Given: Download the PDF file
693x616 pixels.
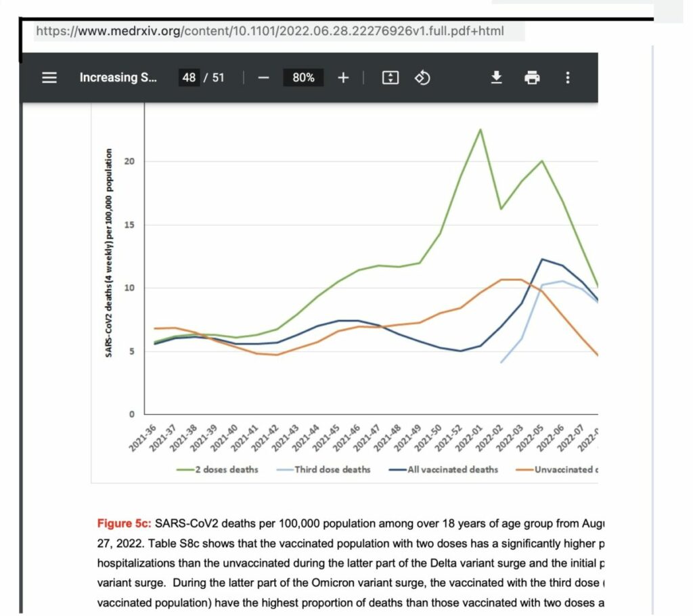Looking at the screenshot, I should tap(496, 78).
